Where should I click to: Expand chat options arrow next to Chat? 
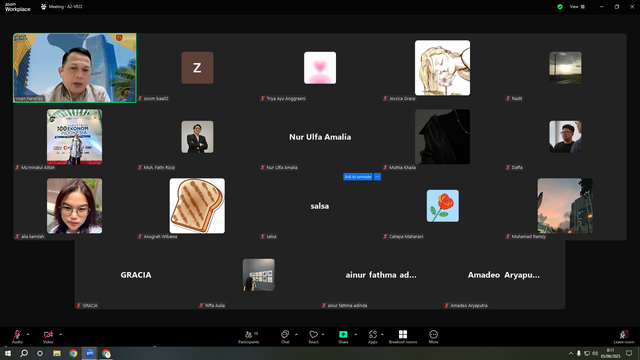(x=296, y=334)
